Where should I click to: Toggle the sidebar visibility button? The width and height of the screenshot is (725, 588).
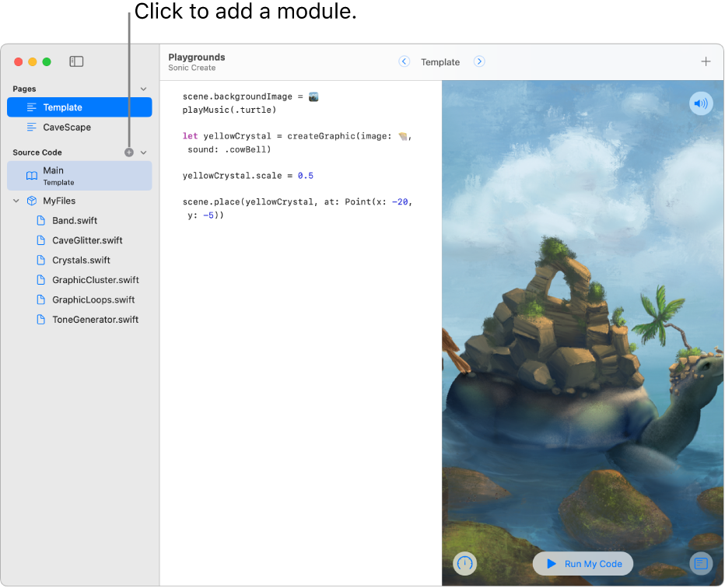coord(76,61)
